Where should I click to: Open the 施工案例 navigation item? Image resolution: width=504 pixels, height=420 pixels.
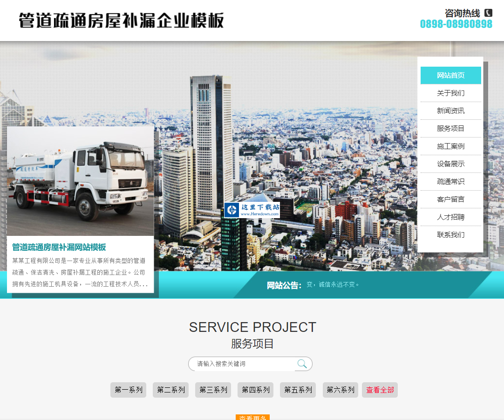pyautogui.click(x=450, y=146)
